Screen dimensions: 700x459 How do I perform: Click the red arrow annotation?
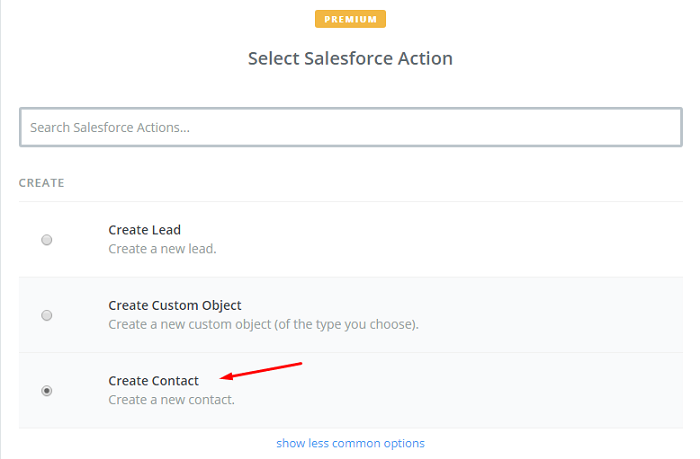(x=262, y=371)
